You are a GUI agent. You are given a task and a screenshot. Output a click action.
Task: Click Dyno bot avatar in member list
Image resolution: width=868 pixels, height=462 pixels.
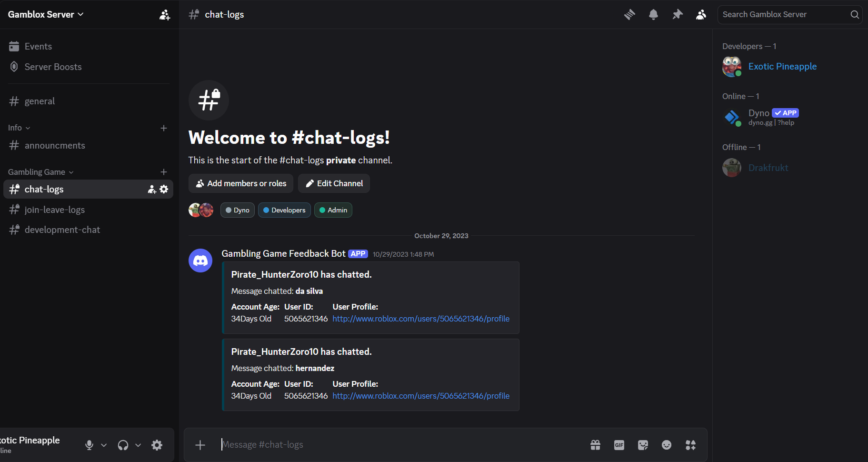pyautogui.click(x=732, y=117)
